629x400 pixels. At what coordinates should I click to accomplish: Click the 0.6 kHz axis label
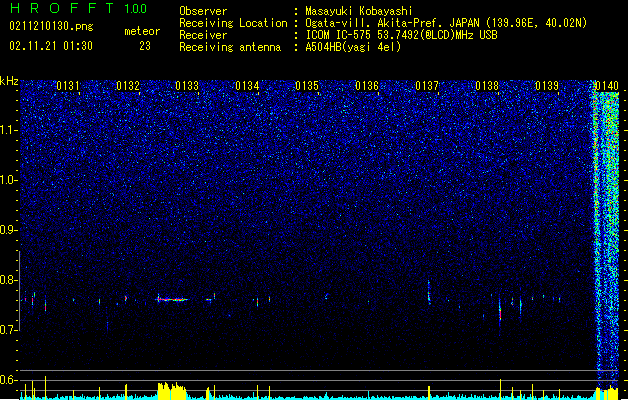[x=9, y=380]
